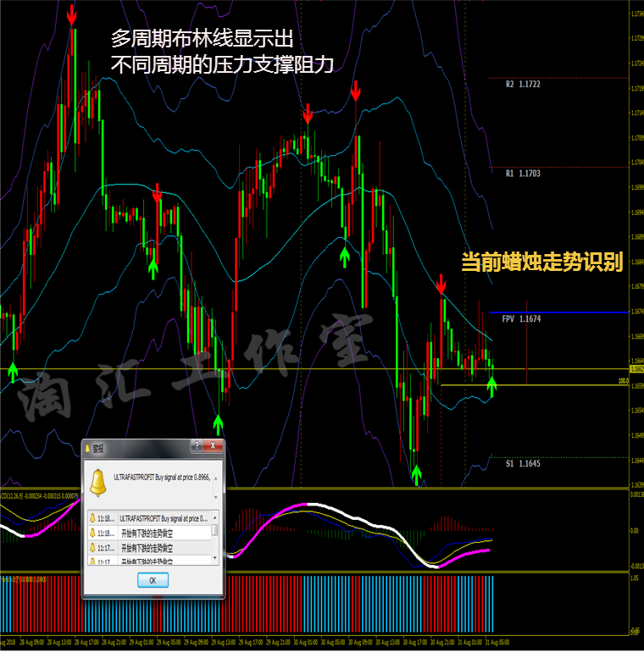Click bell icon of the ULTRAFASTPROFIT list row
Viewport: 644px width, 652px height.
coord(92,518)
